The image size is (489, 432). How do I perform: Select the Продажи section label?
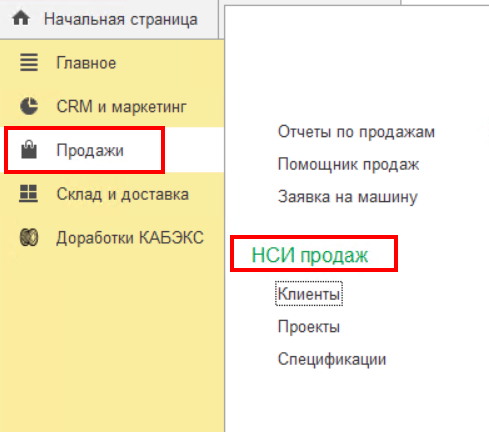[x=90, y=150]
